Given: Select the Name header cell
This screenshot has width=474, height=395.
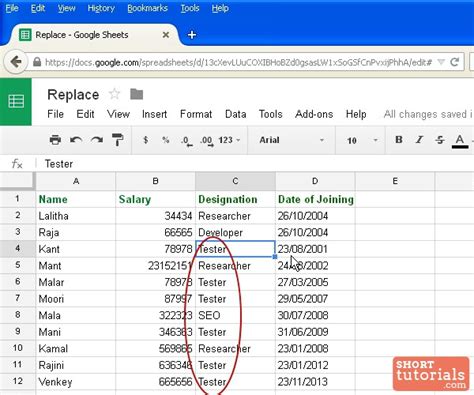Looking at the screenshot, I should point(76,199).
